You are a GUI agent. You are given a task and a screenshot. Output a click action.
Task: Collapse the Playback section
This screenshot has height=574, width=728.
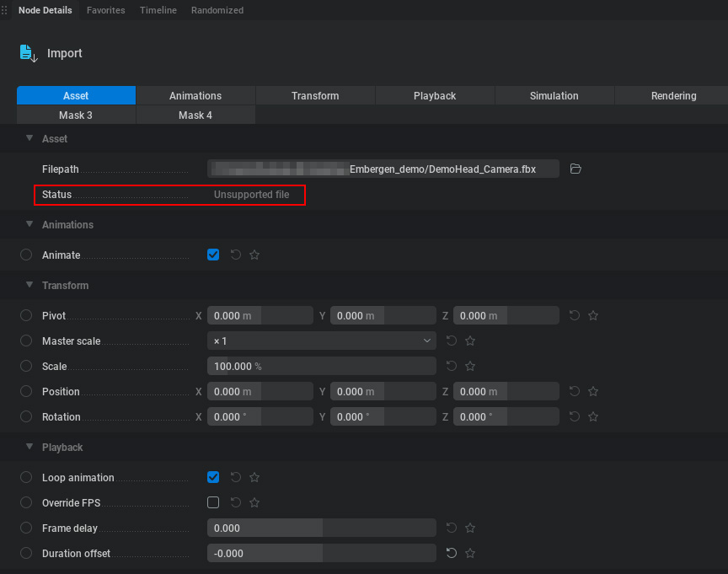click(x=29, y=447)
